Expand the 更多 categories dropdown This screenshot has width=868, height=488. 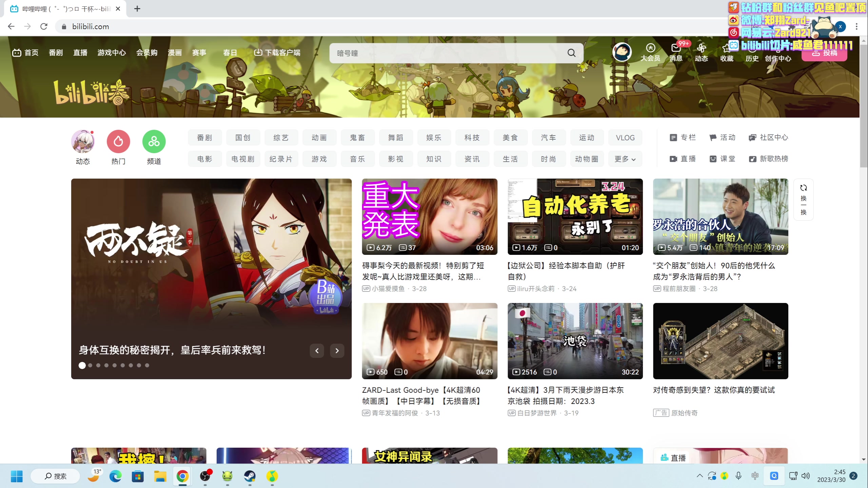(x=625, y=159)
